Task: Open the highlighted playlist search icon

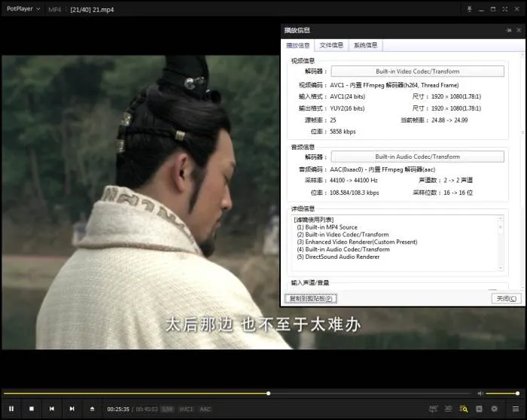Action: coord(464,409)
